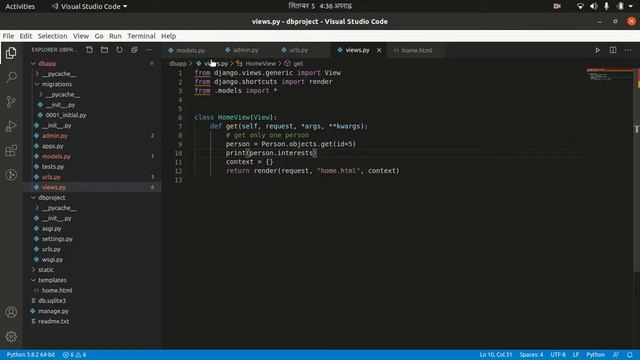The image size is (640, 360).
Task: Open db.sqlite3 file
Action: click(x=52, y=300)
